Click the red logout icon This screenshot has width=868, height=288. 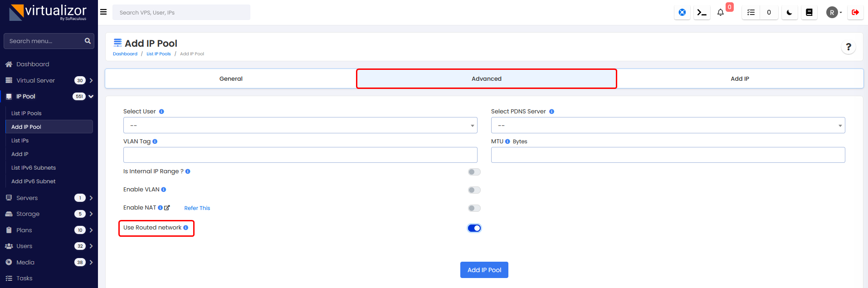[x=855, y=13]
